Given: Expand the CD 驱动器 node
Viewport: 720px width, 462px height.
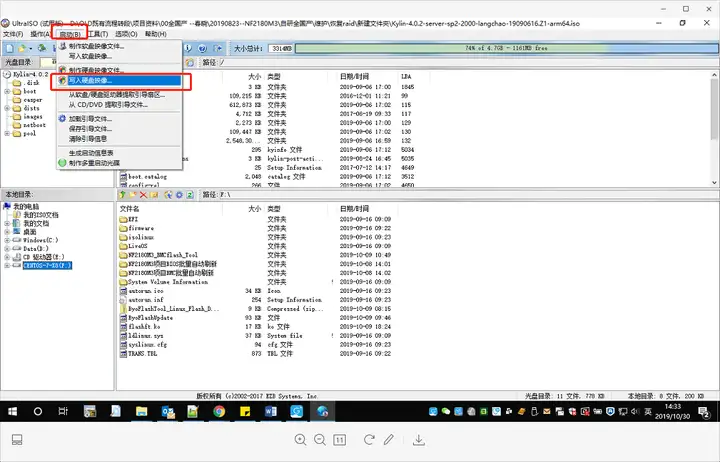Looking at the screenshot, I should 7,257.
